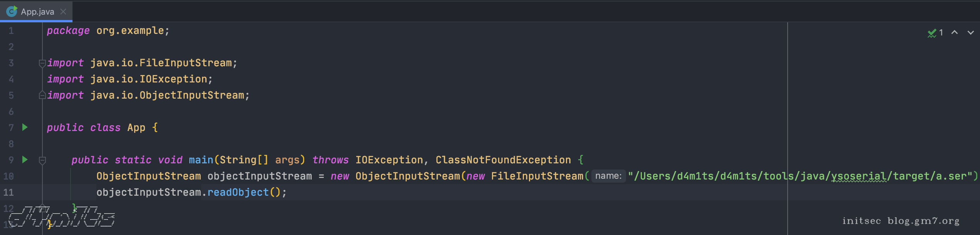Jump to next highlighted problem arrow
Screen dimensions: 980x235
[x=970, y=33]
